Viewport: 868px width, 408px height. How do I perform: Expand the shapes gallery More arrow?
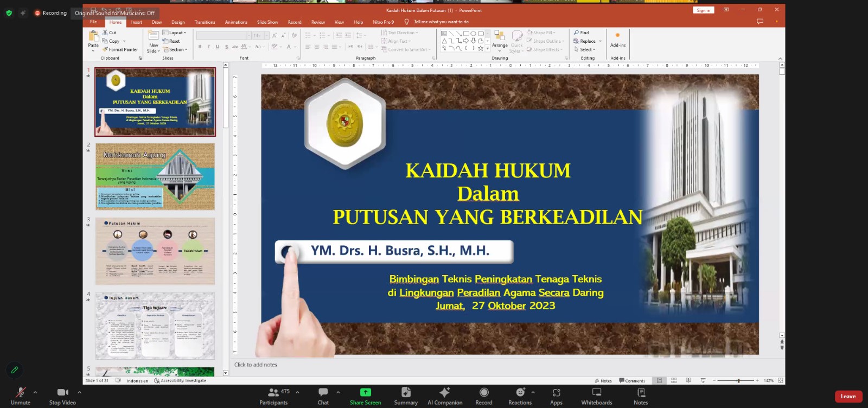click(x=488, y=48)
